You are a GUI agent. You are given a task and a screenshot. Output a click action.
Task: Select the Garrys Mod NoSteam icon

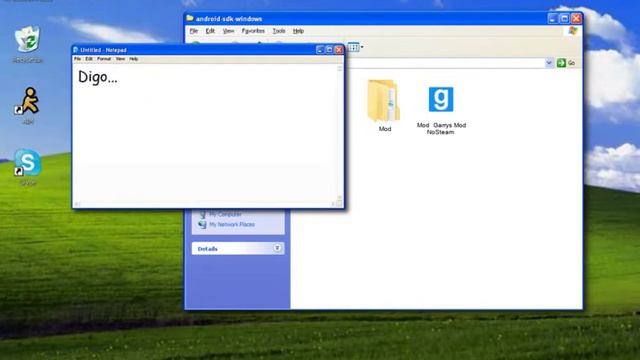[x=441, y=99]
